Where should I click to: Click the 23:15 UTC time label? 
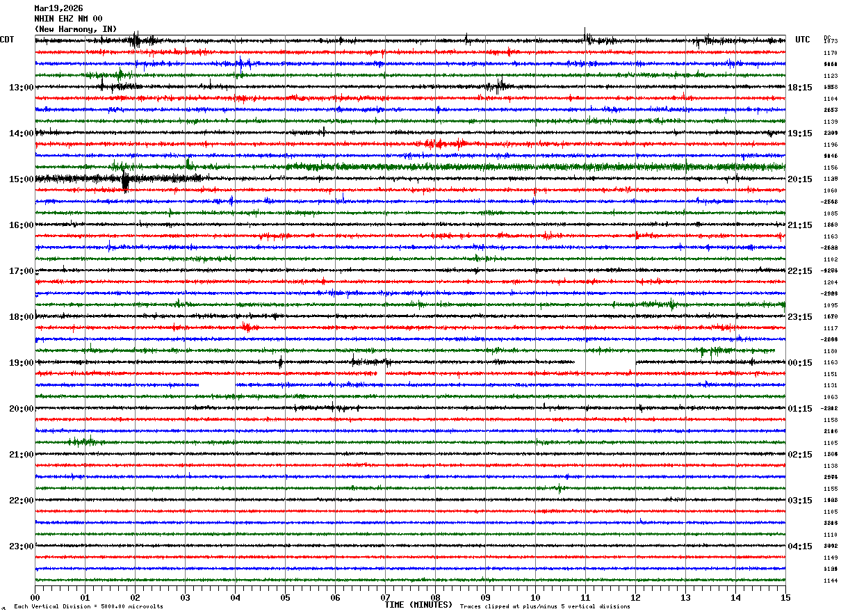(x=800, y=317)
